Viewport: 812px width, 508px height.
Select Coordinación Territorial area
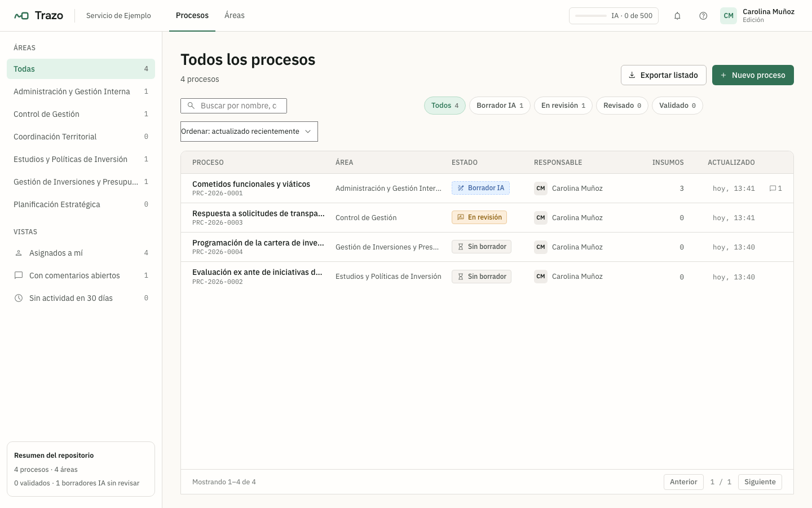coord(81,137)
